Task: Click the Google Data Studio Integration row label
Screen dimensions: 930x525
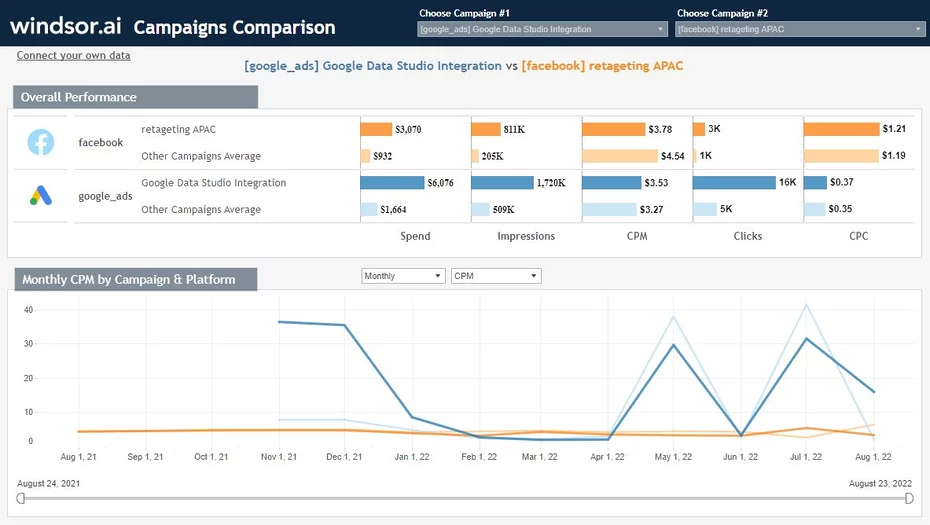Action: [214, 183]
